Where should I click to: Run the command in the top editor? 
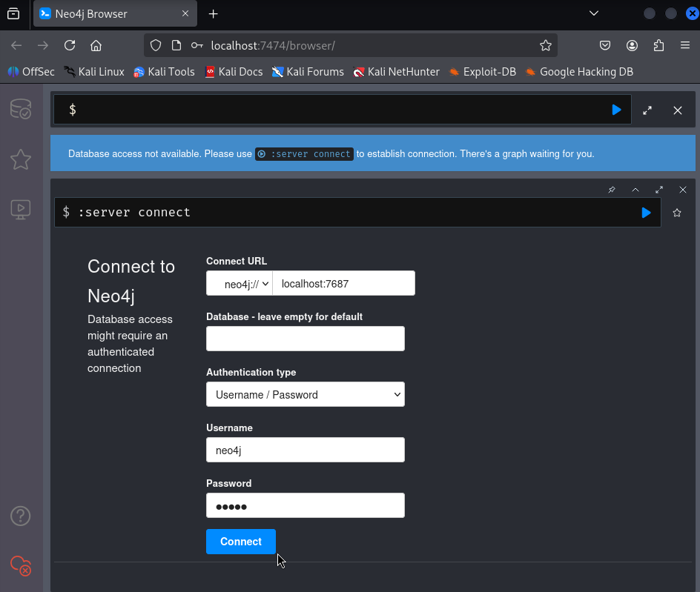point(616,110)
